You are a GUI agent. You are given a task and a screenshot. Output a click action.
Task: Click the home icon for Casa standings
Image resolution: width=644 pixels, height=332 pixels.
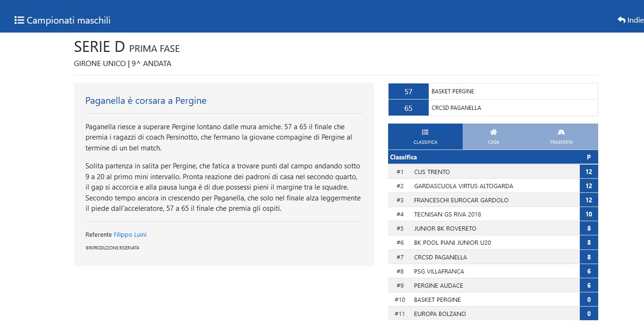click(x=493, y=132)
